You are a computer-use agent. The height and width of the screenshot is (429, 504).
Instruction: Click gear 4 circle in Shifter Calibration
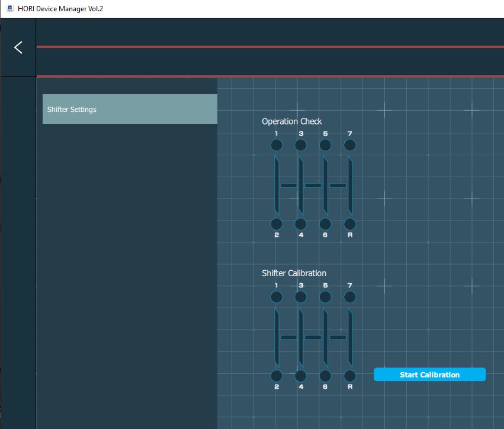[301, 376]
